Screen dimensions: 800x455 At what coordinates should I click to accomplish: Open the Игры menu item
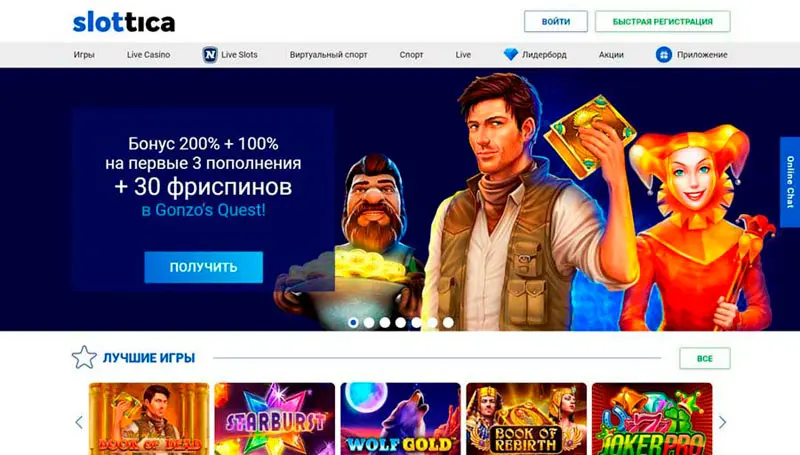[84, 55]
